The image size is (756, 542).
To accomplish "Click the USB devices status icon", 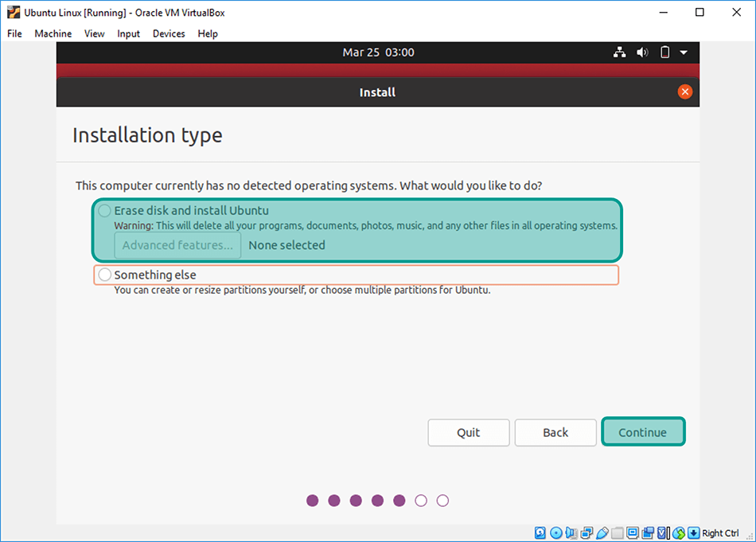I will (602, 532).
